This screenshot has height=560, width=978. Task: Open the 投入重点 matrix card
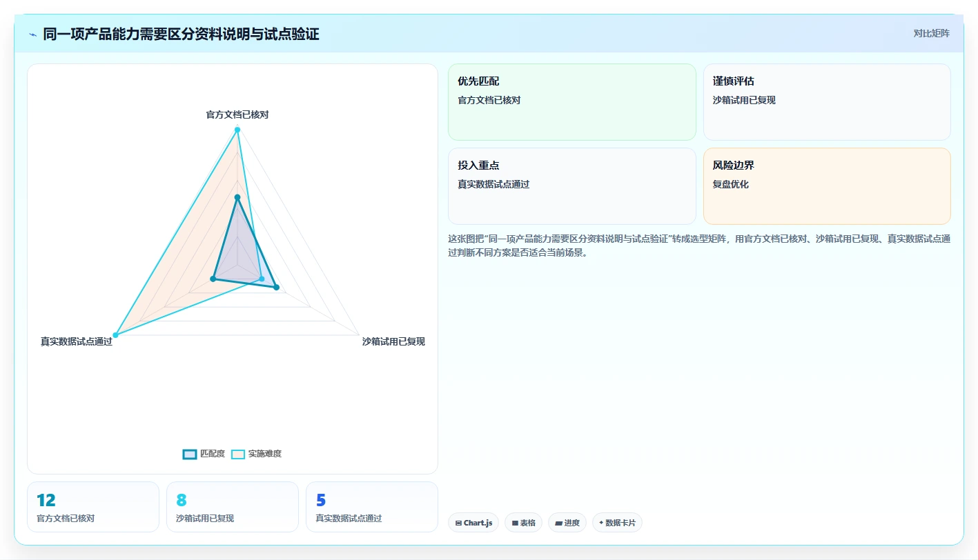tap(572, 186)
